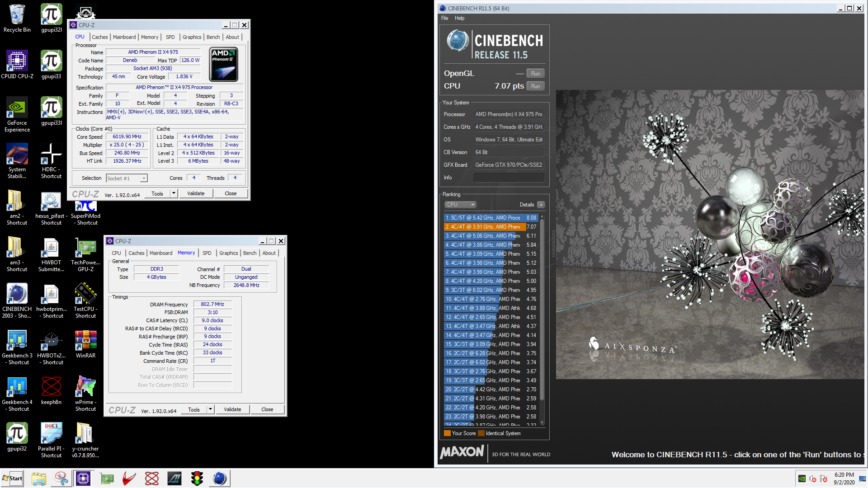This screenshot has width=868, height=488.
Task: Open Bench tab in lower CPU-Z window
Action: point(250,253)
